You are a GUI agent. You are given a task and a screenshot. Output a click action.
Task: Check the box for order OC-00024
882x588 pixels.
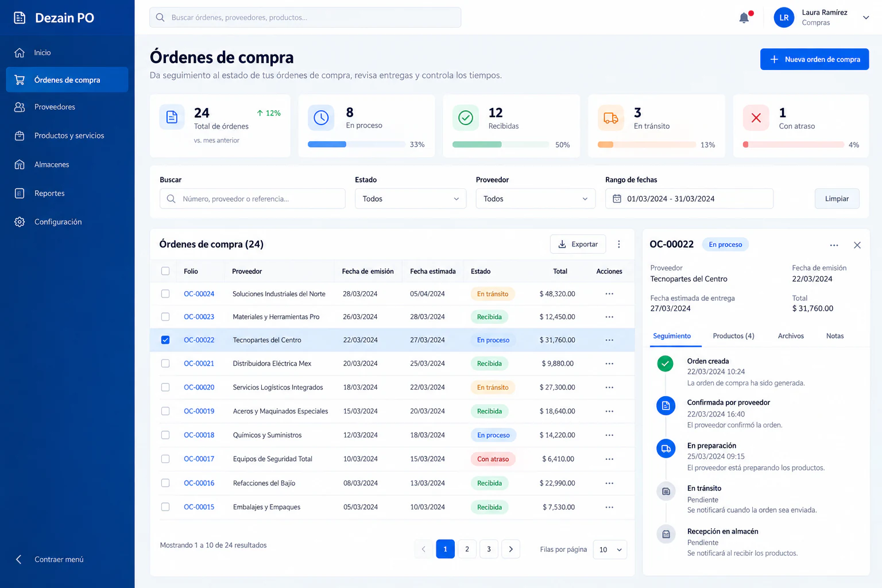click(165, 294)
